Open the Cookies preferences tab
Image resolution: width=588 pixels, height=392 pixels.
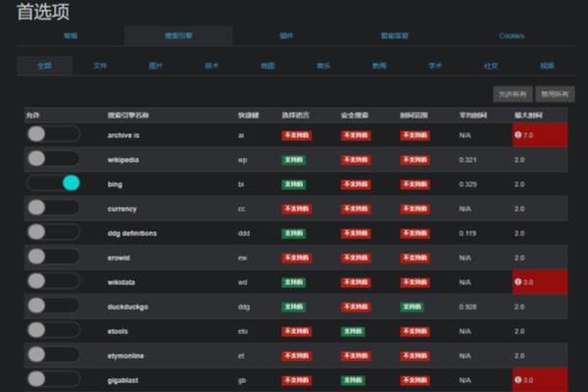(x=512, y=36)
